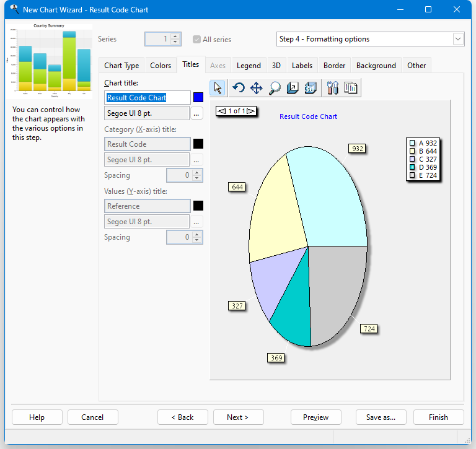Click the Save as... button
This screenshot has height=449, width=476.
381,417
